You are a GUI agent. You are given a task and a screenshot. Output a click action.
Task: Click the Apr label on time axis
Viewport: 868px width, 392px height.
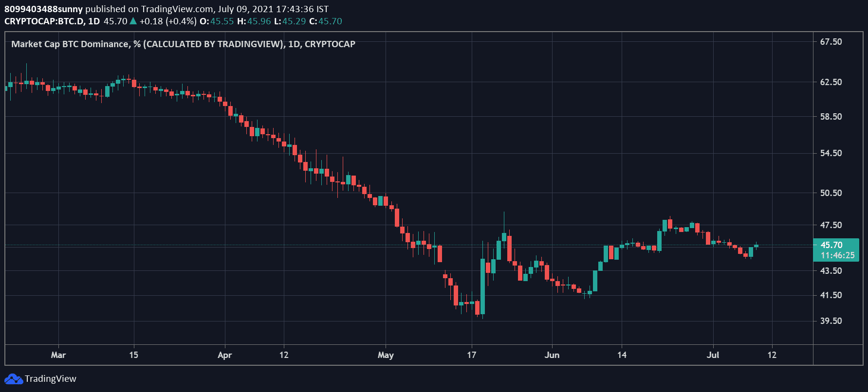pos(224,355)
